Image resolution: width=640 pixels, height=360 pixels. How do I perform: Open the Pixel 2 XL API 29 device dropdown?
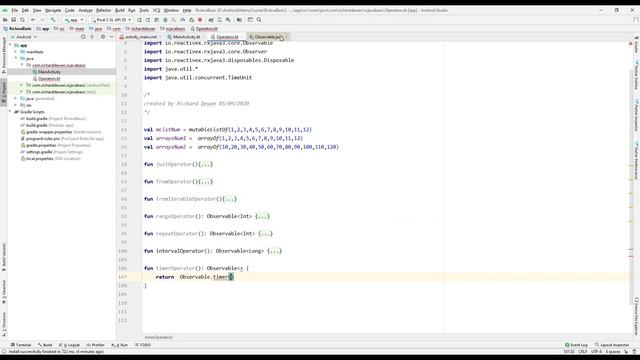pyautogui.click(x=111, y=20)
